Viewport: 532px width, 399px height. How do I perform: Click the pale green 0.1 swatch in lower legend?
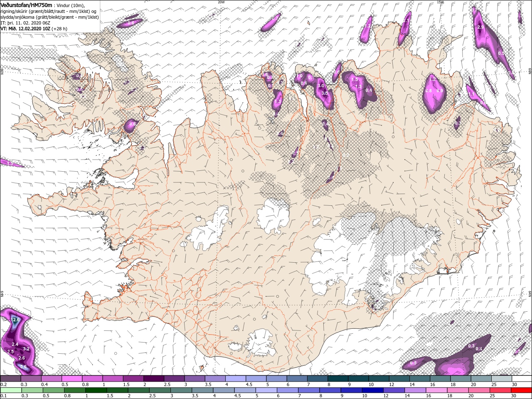10,391
